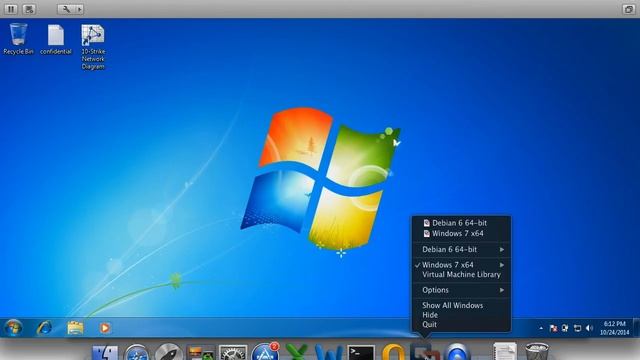
Task: Open Virtual Machine Library from the dock menu
Action: click(x=461, y=275)
